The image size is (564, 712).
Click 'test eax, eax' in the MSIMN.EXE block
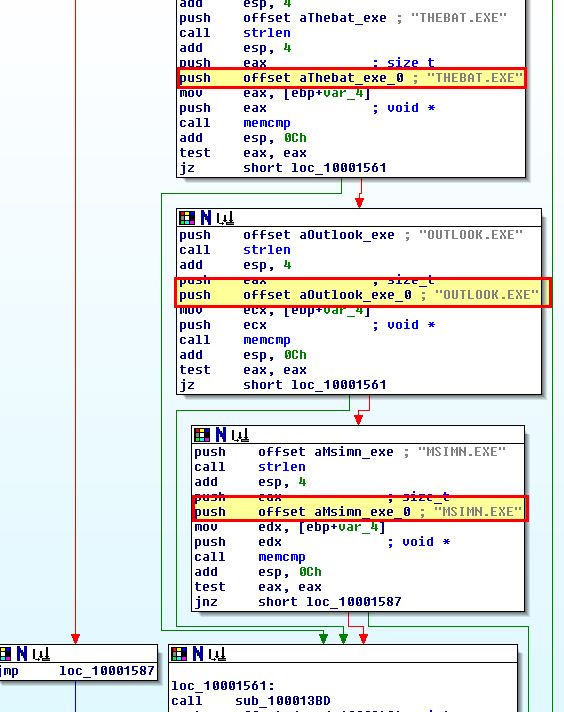(258, 587)
